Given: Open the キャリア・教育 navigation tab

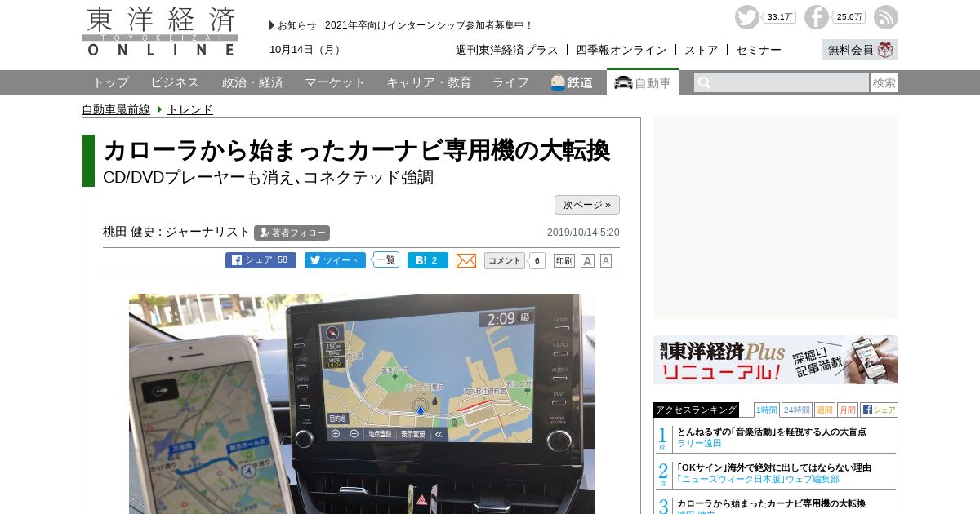Looking at the screenshot, I should tap(429, 82).
